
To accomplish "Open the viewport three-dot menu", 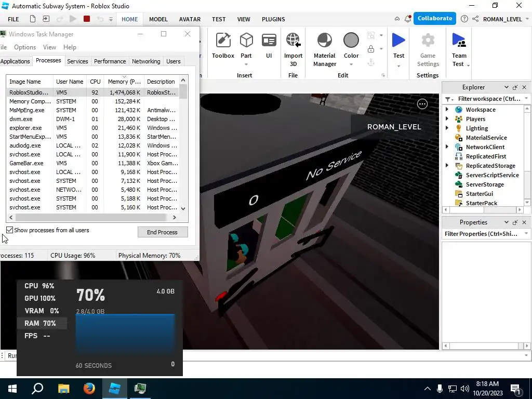I will pyautogui.click(x=422, y=104).
